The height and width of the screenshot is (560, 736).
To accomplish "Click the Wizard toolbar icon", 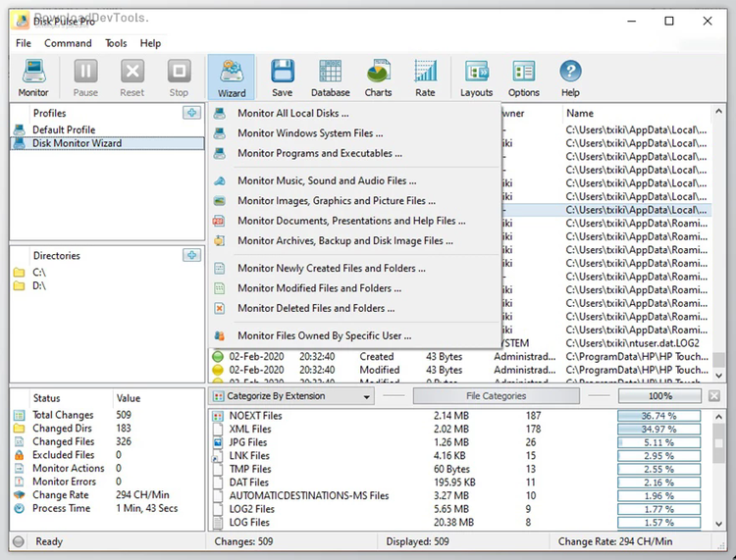I will (232, 77).
